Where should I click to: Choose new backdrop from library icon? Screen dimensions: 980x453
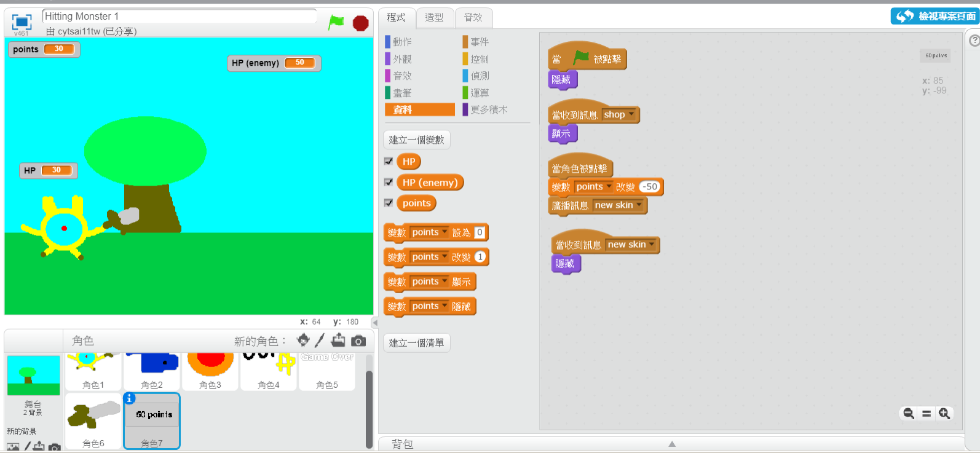click(x=13, y=447)
